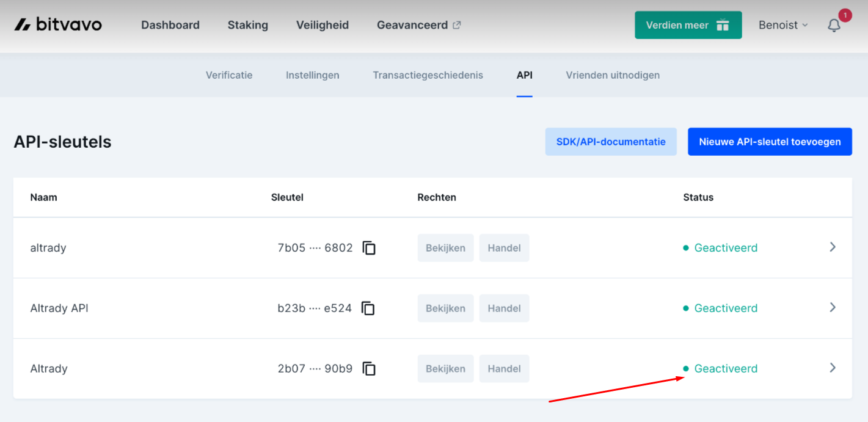Click Geactiveerd status of 2b07 key row

coord(720,369)
